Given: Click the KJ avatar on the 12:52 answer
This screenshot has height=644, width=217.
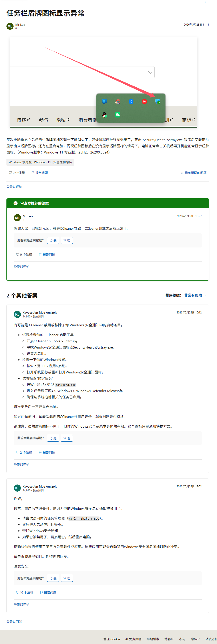Looking at the screenshot, I should (x=17, y=488).
